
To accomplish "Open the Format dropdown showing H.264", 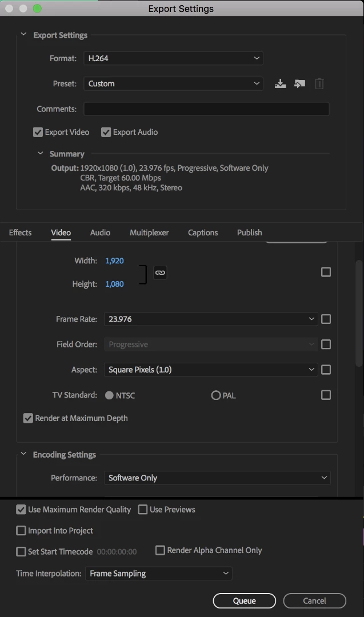I will 173,58.
